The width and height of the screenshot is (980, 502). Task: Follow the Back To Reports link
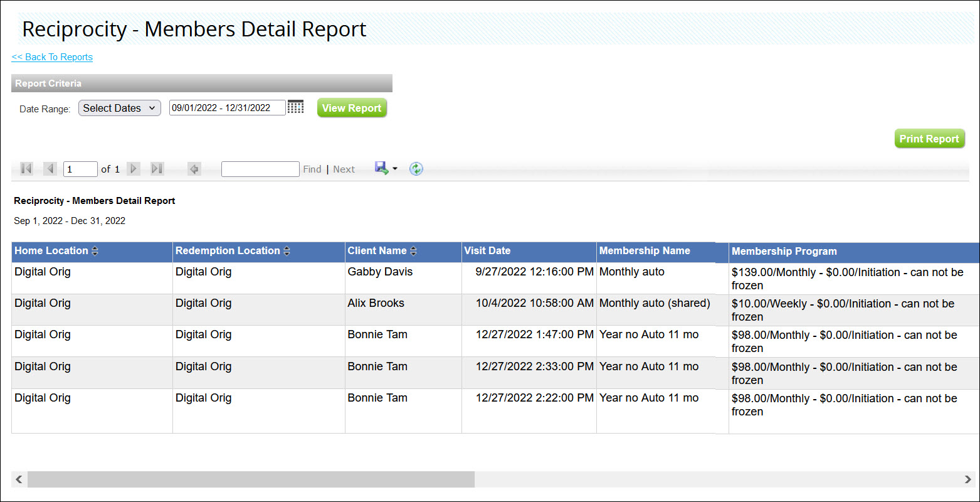coord(52,57)
